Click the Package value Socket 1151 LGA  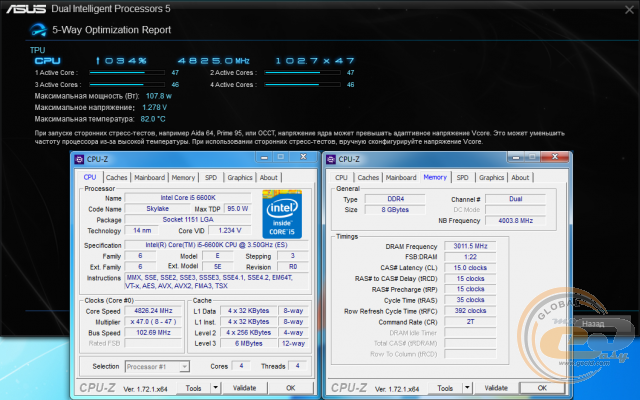click(188, 220)
